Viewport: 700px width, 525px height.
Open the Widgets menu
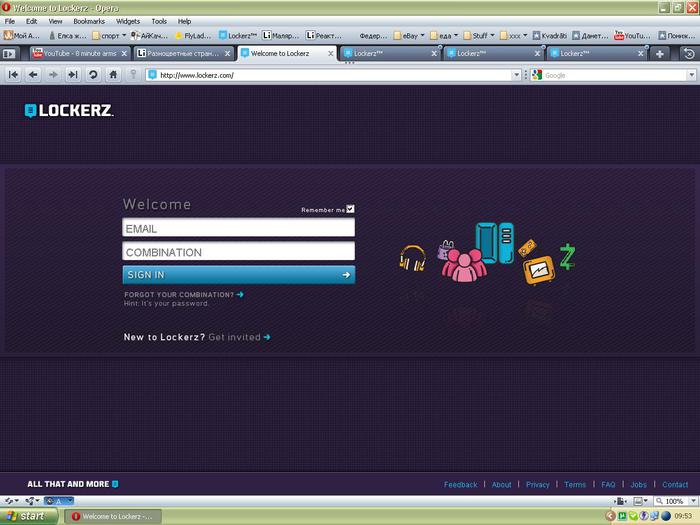(x=128, y=21)
